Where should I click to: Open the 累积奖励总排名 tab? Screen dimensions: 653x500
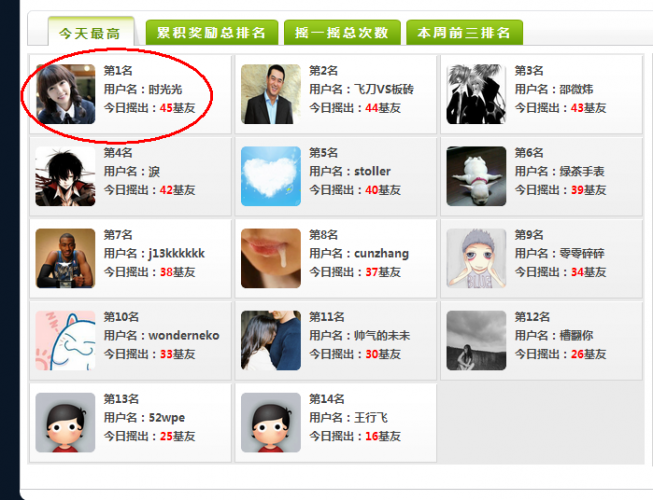[212, 32]
